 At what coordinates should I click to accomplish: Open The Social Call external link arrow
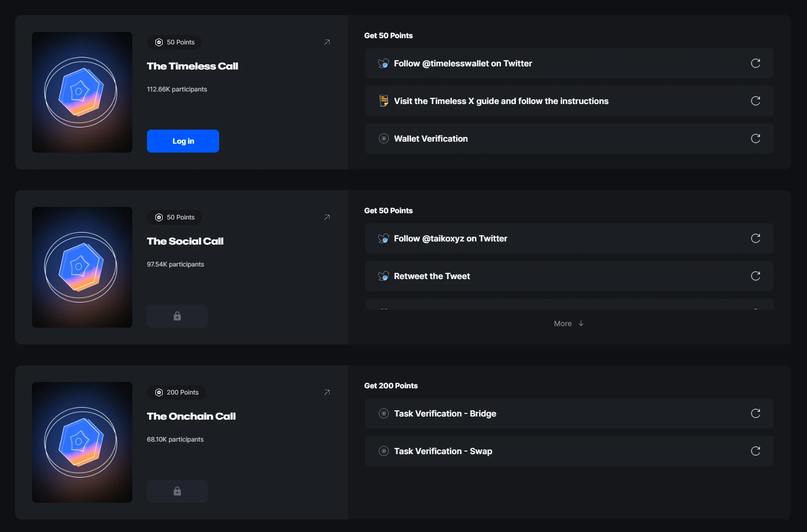click(x=327, y=217)
